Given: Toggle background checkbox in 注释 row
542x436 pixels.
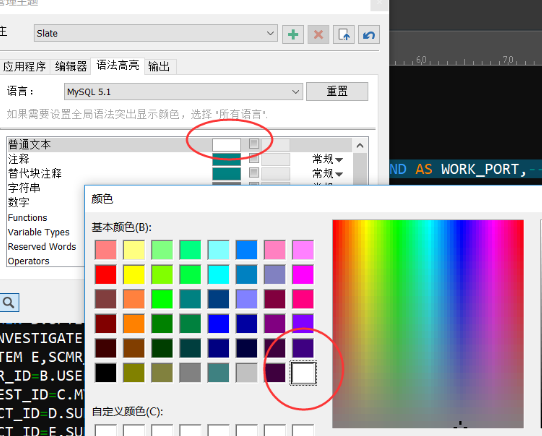Looking at the screenshot, I should click(254, 158).
